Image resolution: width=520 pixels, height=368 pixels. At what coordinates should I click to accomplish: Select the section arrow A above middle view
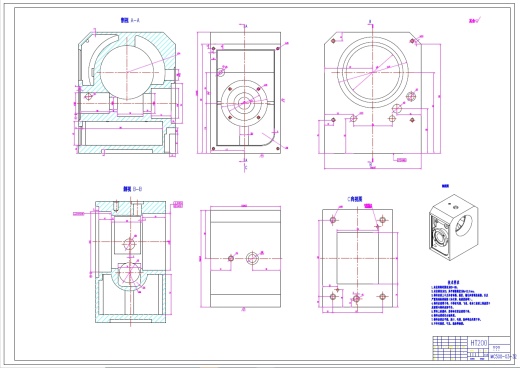245,26
